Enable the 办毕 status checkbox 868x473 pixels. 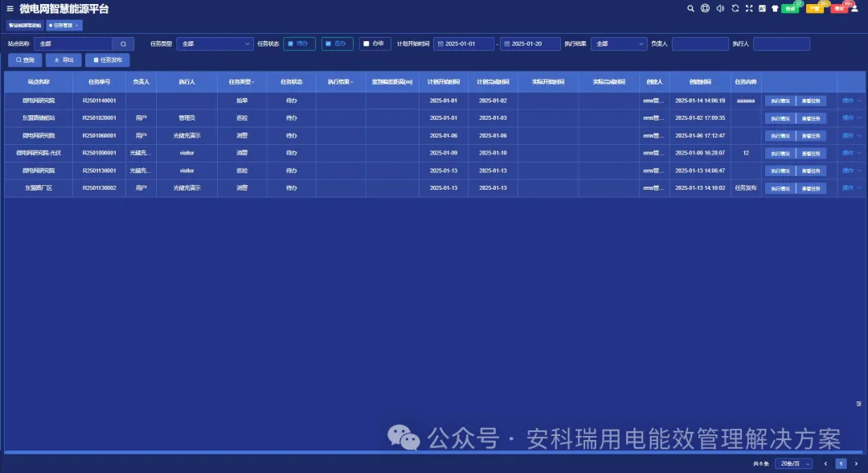[366, 43]
